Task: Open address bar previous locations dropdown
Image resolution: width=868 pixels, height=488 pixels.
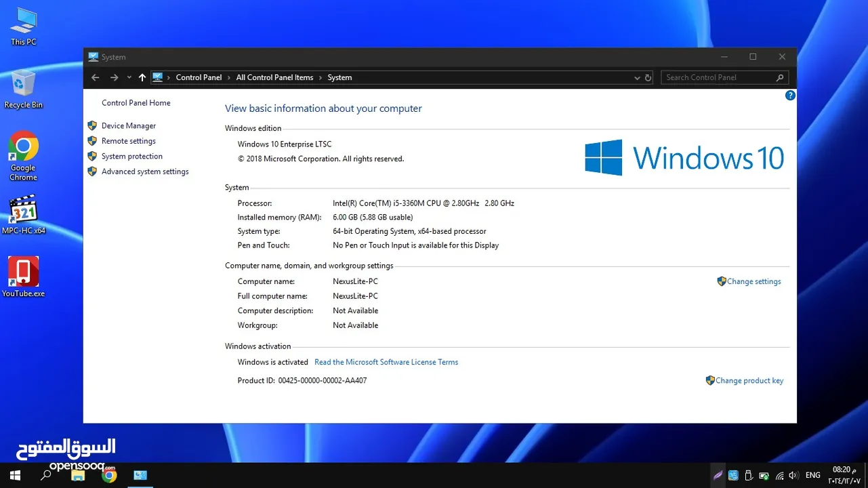Action: tap(637, 77)
